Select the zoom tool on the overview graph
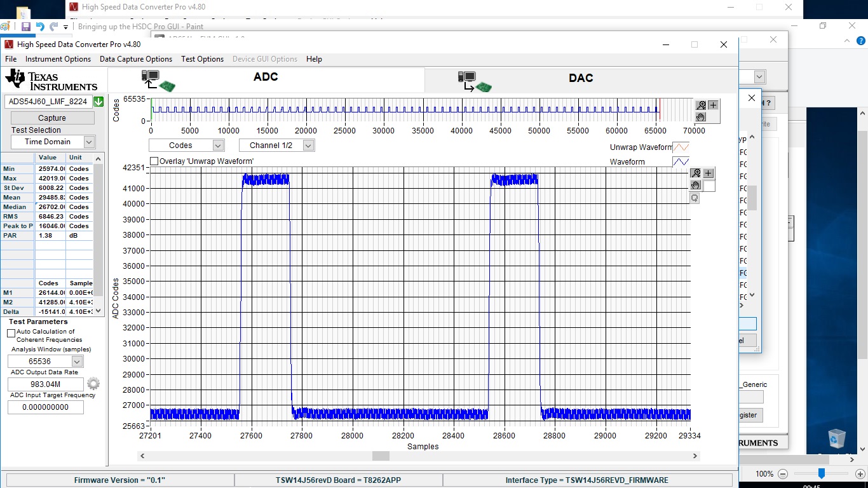Screen dimensions: 868x488 click(701, 105)
